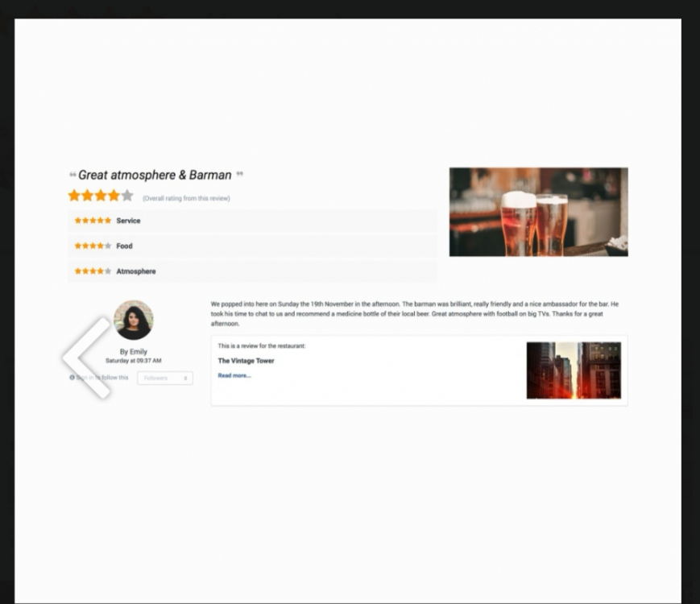Click the large white previous arrow
700x604 pixels.
coord(87,358)
